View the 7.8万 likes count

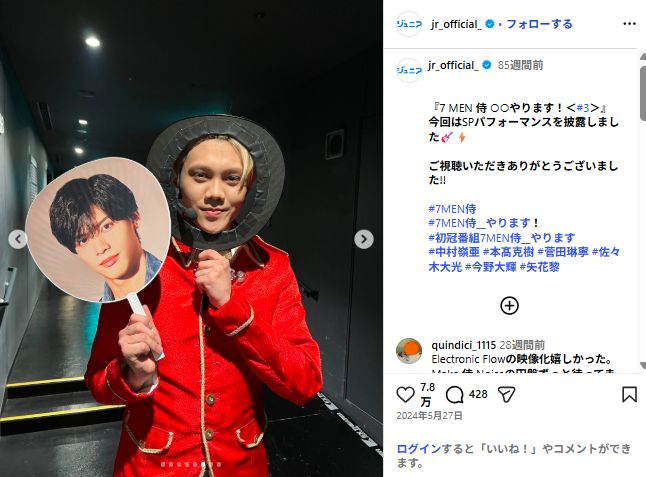click(428, 394)
